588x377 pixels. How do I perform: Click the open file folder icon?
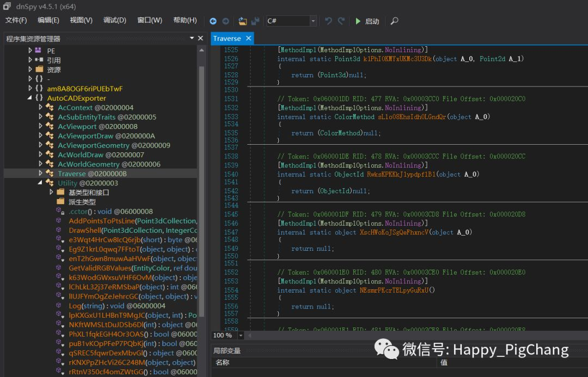(x=243, y=21)
